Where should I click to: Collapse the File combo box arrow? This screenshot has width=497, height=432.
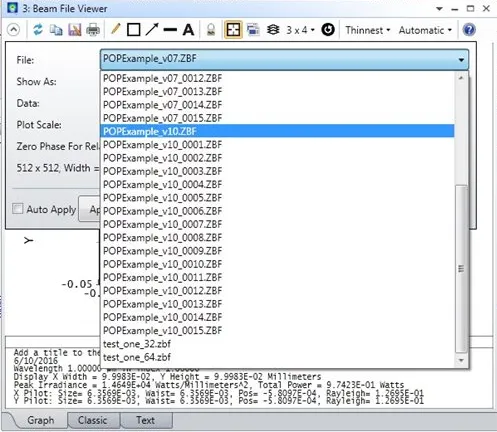click(461, 60)
